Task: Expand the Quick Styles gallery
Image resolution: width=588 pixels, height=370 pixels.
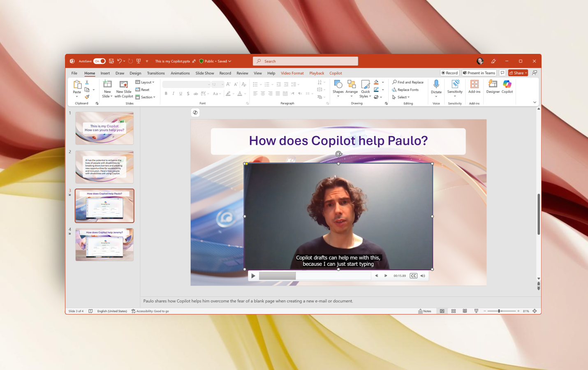Action: coord(365,89)
